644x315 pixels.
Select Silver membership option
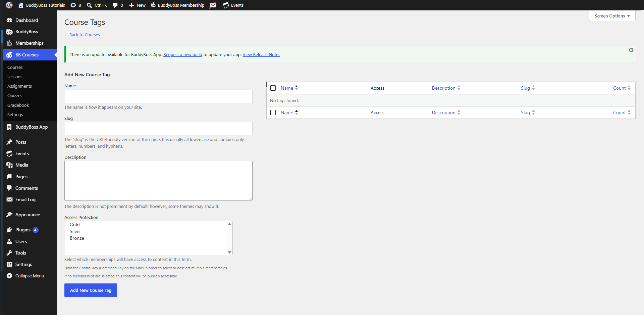75,231
